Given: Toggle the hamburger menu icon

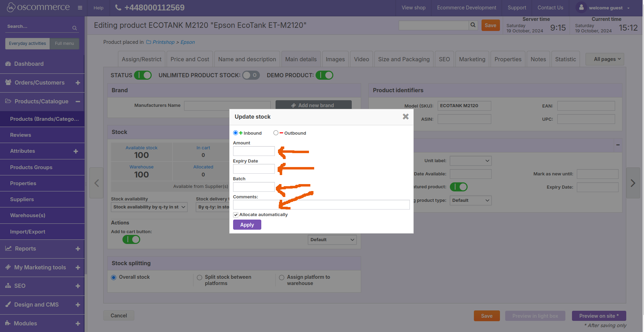Looking at the screenshot, I should point(80,8).
